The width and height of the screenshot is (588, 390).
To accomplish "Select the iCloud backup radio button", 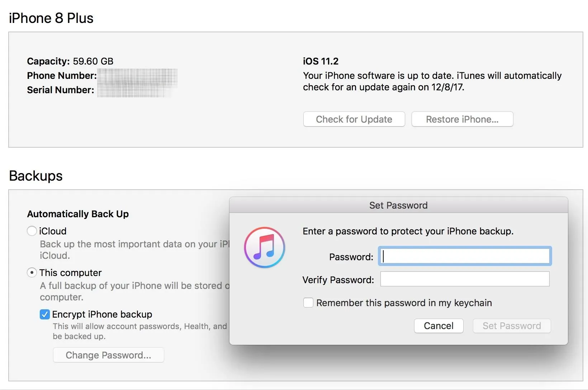I will click(x=32, y=231).
